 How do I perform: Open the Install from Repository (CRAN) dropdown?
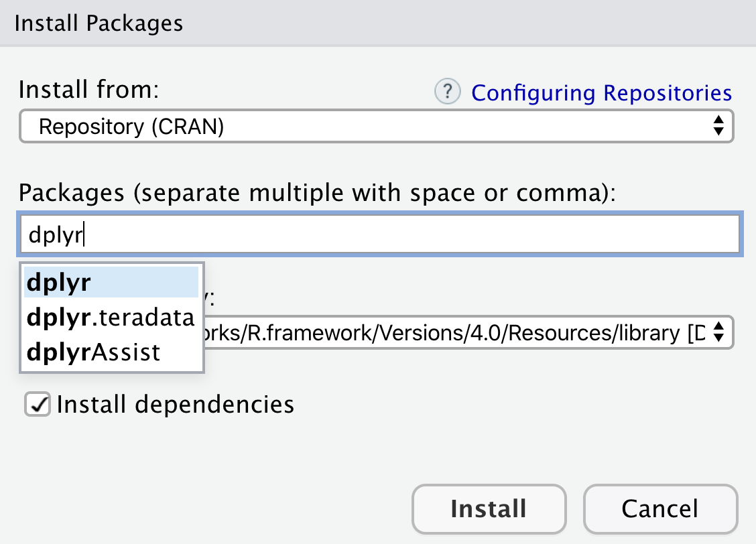[x=377, y=126]
